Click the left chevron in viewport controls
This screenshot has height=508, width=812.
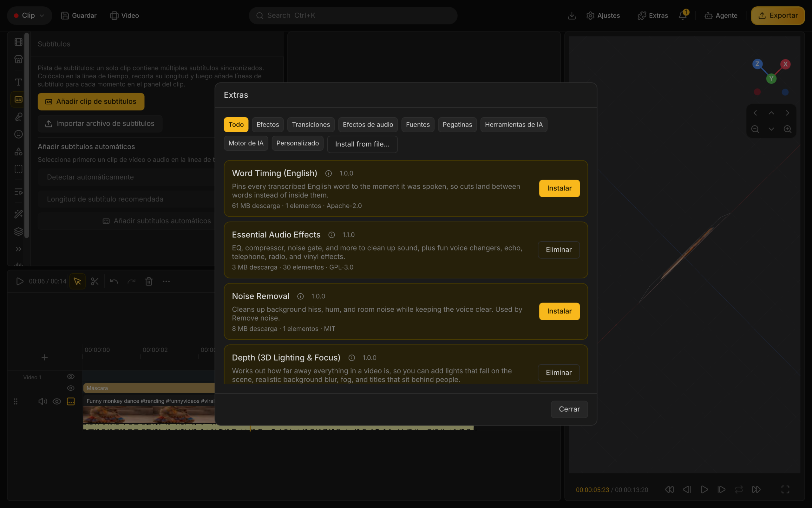click(755, 113)
